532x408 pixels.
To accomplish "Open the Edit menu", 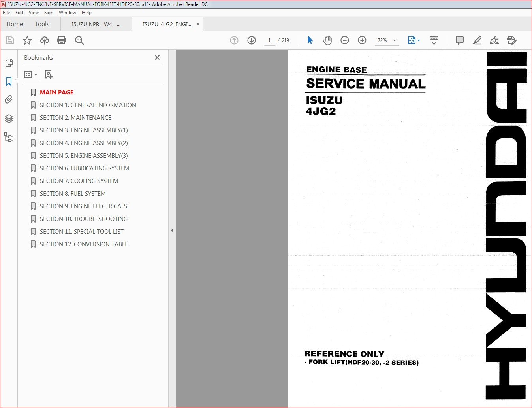I will [x=19, y=13].
